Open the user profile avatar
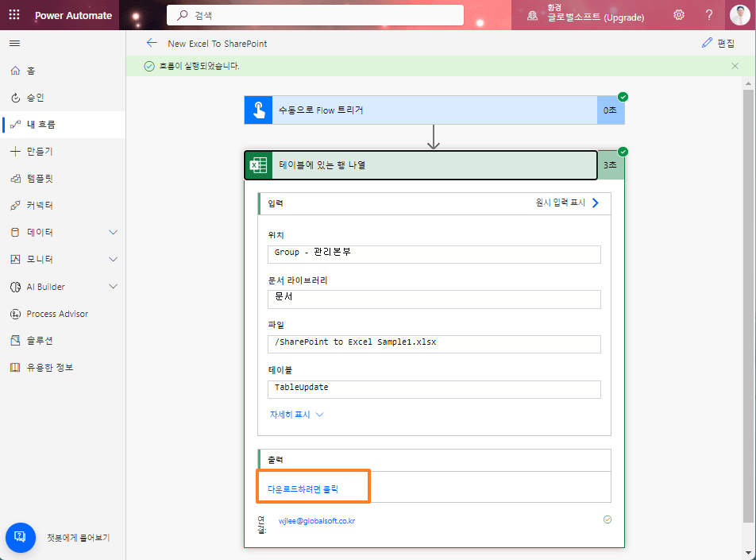Image resolution: width=756 pixels, height=560 pixels. coord(739,15)
